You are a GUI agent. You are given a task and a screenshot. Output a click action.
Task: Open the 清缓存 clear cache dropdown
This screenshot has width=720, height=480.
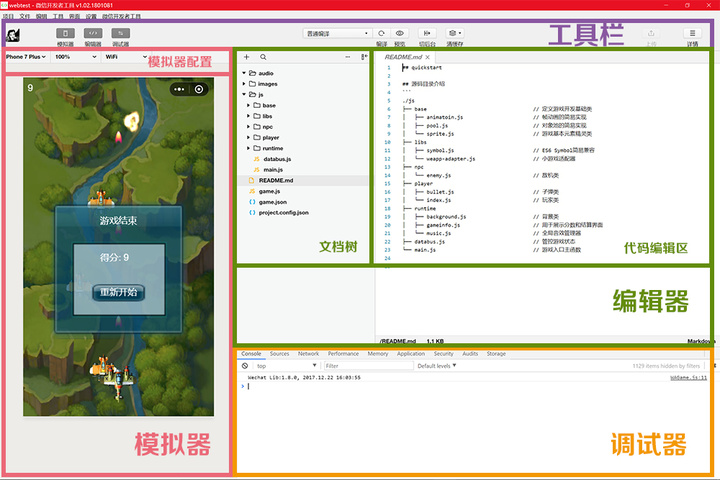[454, 33]
